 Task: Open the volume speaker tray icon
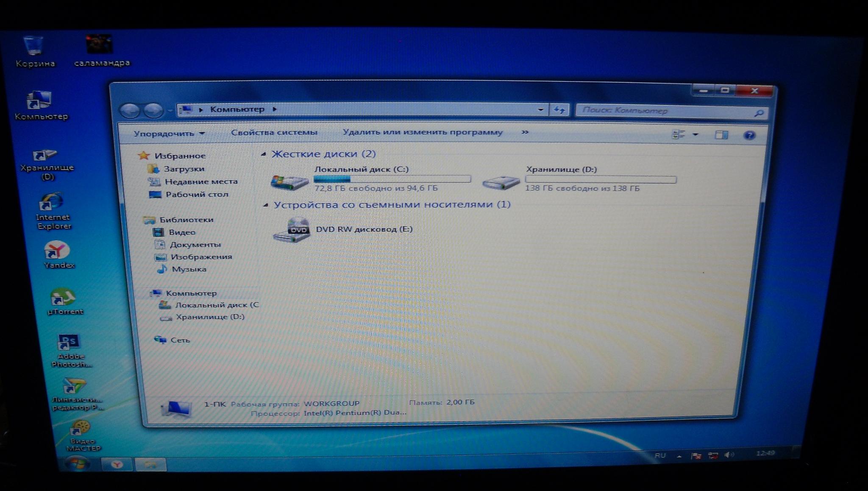tap(729, 455)
